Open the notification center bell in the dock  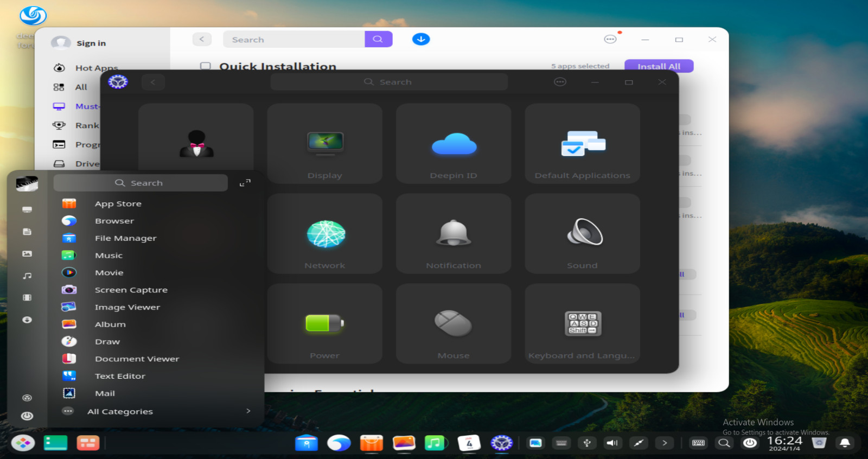coord(845,443)
